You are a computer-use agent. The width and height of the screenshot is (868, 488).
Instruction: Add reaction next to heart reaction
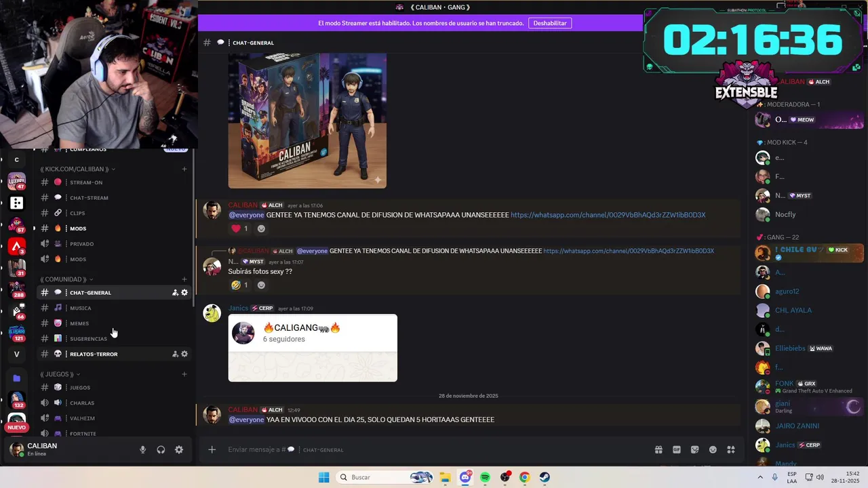(261, 228)
